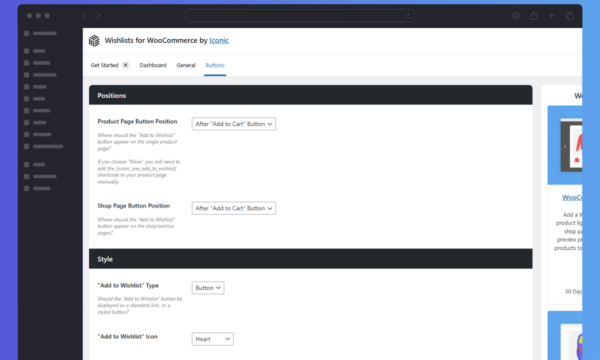The height and width of the screenshot is (360, 600).
Task: Open Product Page Button Position dropdown
Action: (x=234, y=124)
